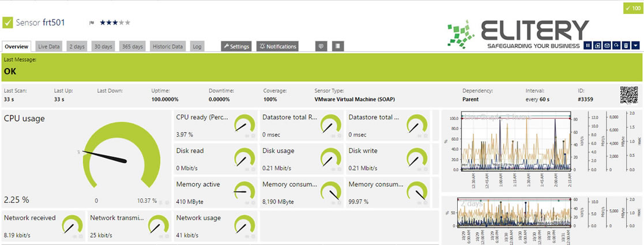Click the flag icon beside sensor name
The width and height of the screenshot is (644, 245).
pyautogui.click(x=92, y=23)
